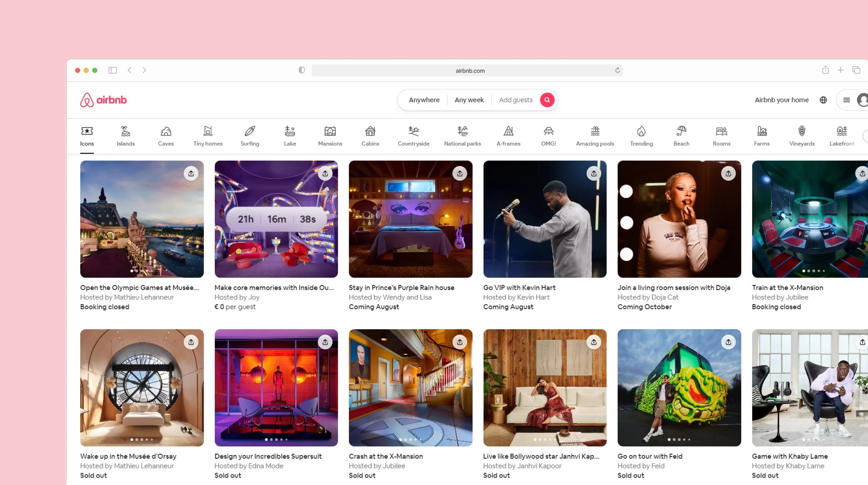This screenshot has width=868, height=485.
Task: Share the Inside Out listing
Action: (325, 173)
